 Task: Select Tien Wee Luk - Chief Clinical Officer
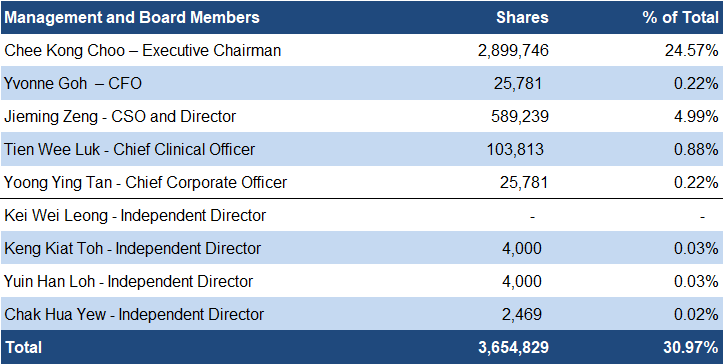click(x=130, y=149)
